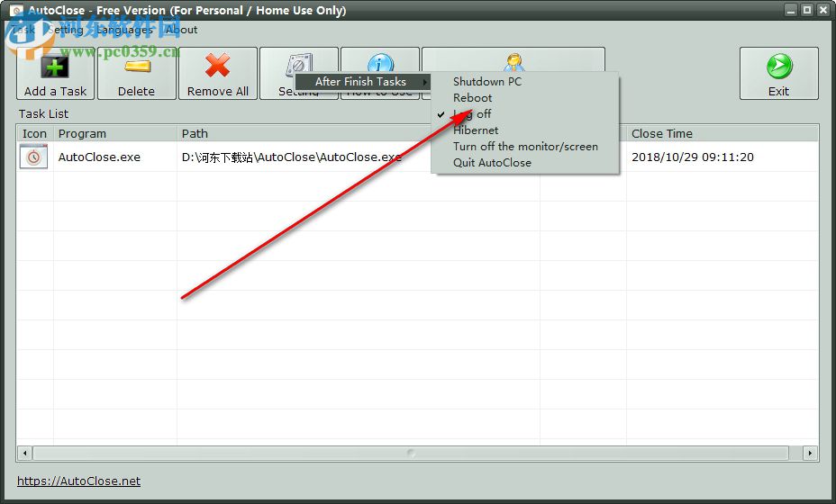This screenshot has width=836, height=504.
Task: Click the Close Time column header
Action: (722, 134)
